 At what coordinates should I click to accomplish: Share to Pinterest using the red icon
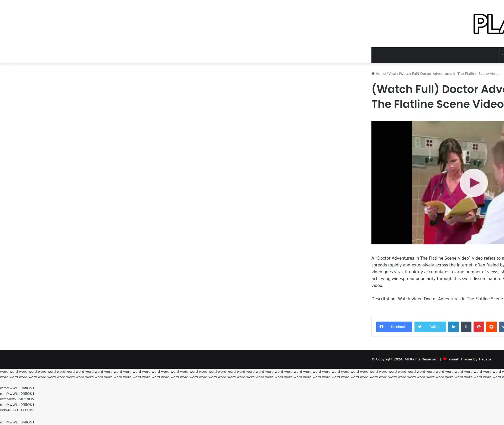pos(479,327)
